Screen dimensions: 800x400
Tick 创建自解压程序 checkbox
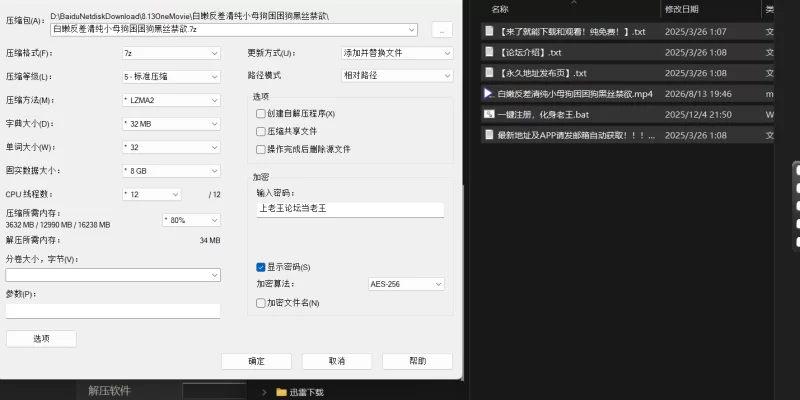261,113
